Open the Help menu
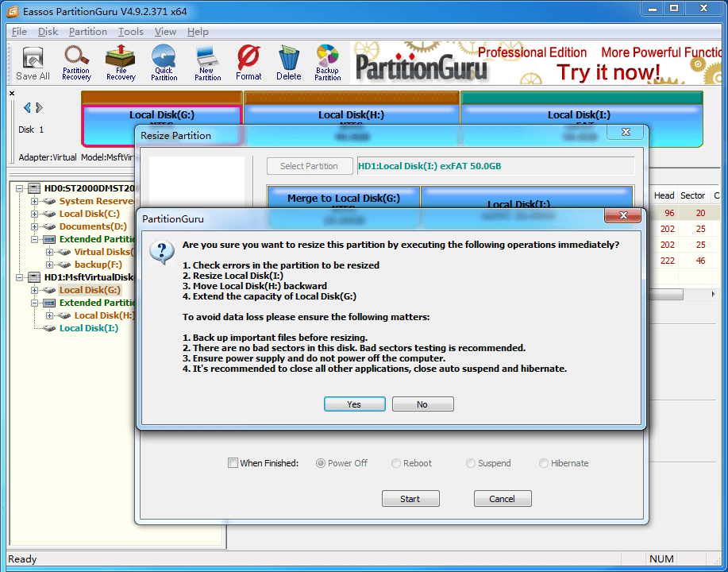The width and height of the screenshot is (728, 572). click(x=198, y=32)
